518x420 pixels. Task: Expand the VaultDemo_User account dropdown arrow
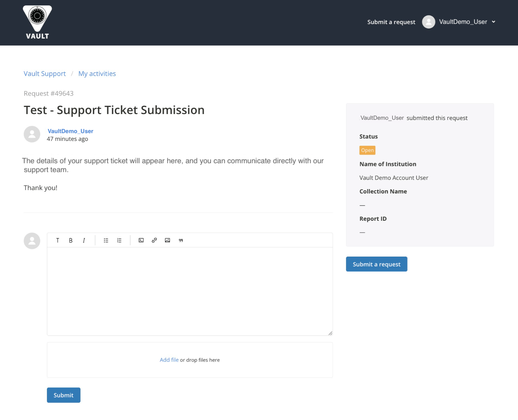point(494,22)
